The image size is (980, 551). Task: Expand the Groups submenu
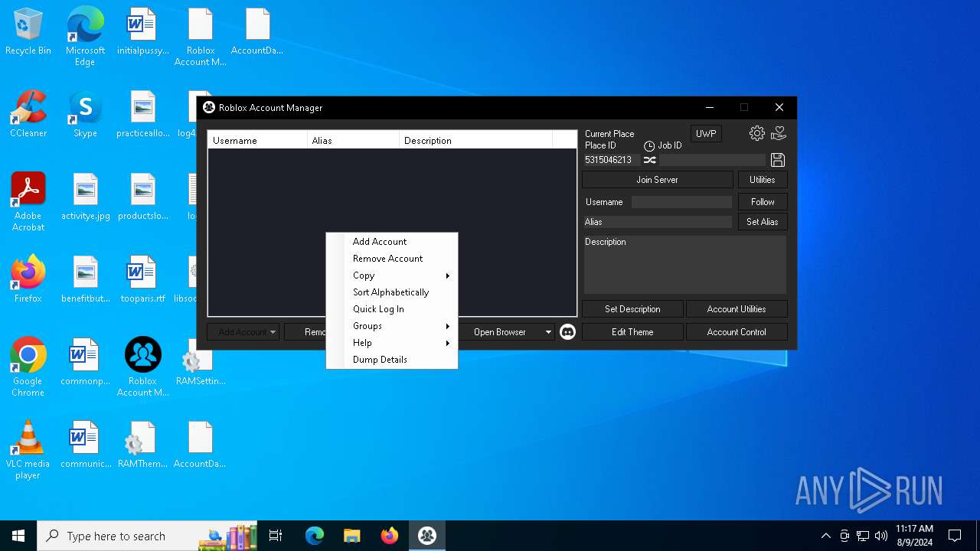392,326
